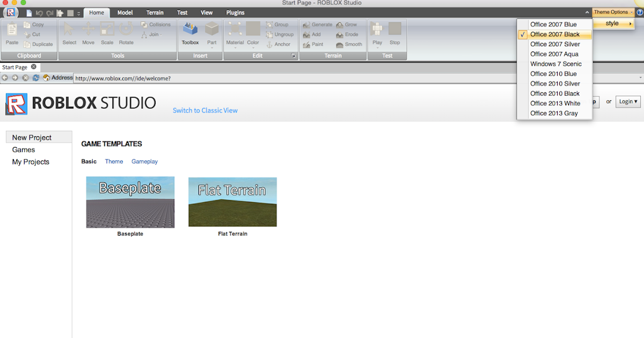Click the Stop test icon
Screen dimensions: 644x338
[395, 30]
